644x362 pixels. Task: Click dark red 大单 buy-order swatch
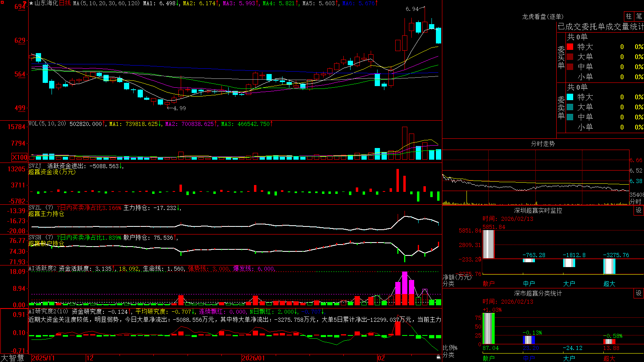click(x=570, y=57)
